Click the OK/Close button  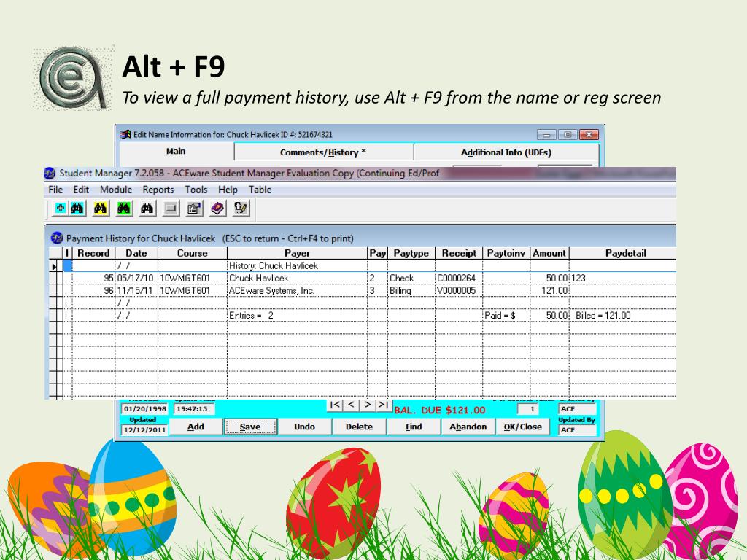(x=523, y=427)
